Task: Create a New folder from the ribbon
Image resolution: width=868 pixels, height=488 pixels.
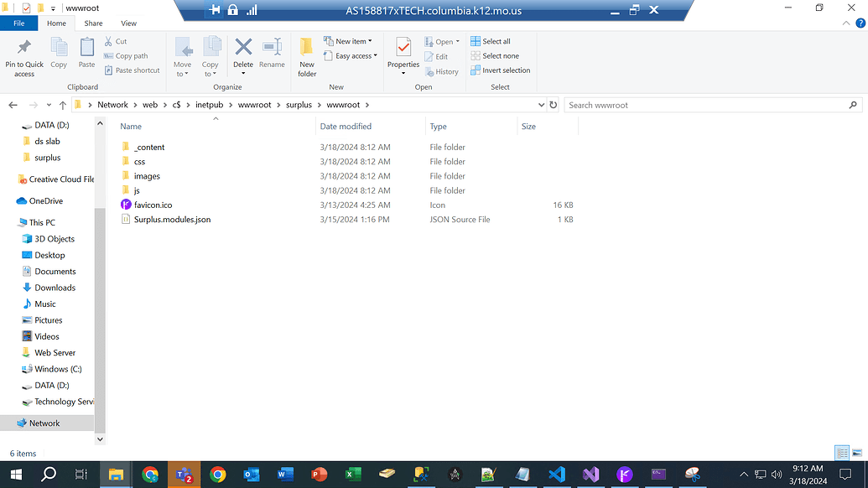Action: pos(307,57)
